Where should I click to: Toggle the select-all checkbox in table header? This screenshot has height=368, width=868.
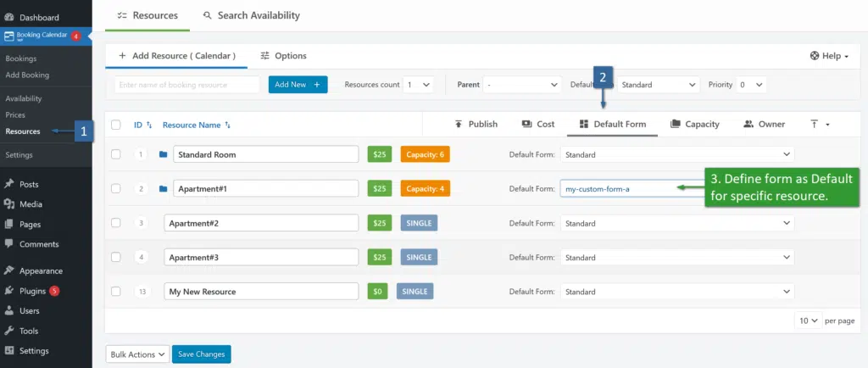115,125
